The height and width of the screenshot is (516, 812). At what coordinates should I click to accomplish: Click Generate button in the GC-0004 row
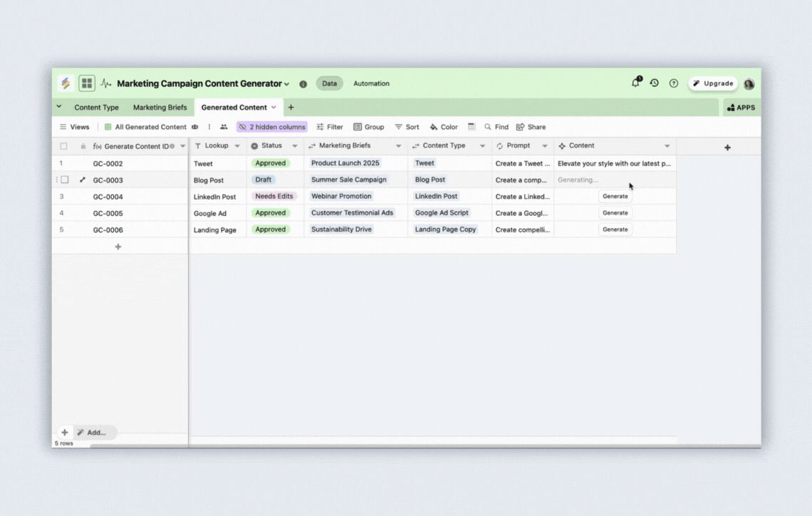615,197
